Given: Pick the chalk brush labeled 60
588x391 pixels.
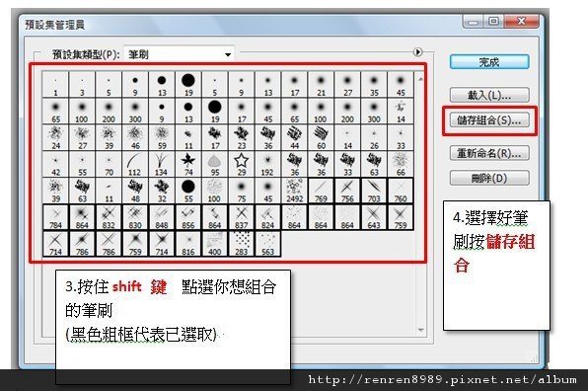Looking at the screenshot, I should pos(321,138).
